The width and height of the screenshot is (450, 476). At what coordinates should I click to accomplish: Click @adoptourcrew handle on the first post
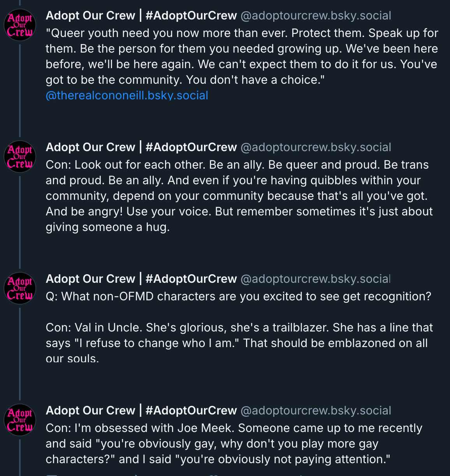pyautogui.click(x=316, y=16)
